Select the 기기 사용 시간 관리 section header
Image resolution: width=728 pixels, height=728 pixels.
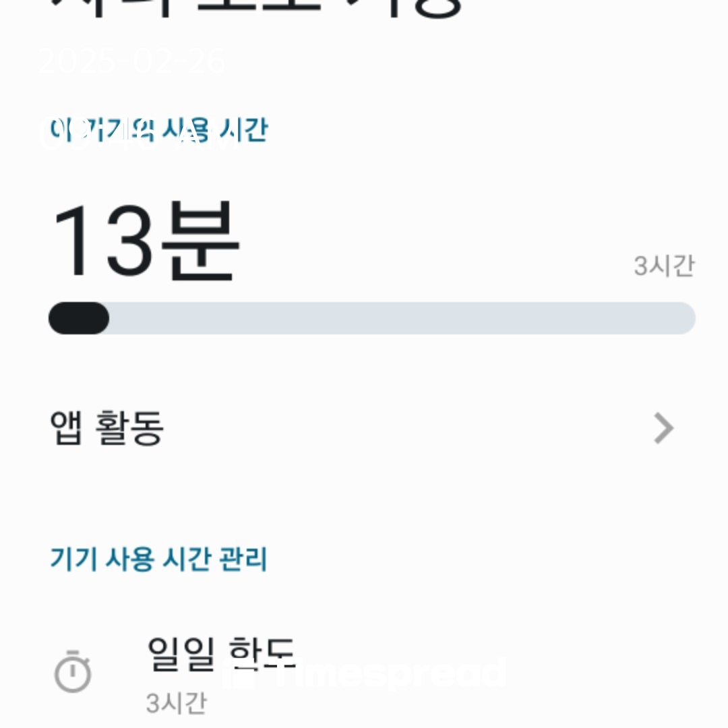(x=159, y=559)
